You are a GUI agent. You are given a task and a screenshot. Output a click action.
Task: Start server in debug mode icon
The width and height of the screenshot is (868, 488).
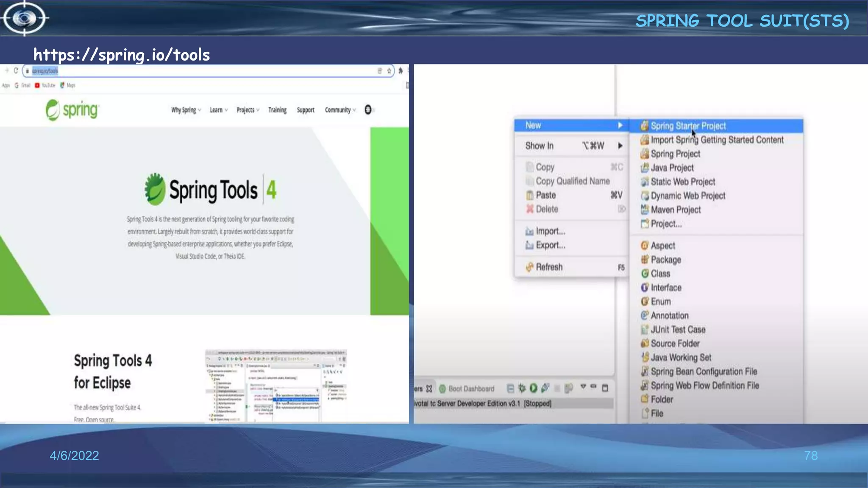coord(522,388)
